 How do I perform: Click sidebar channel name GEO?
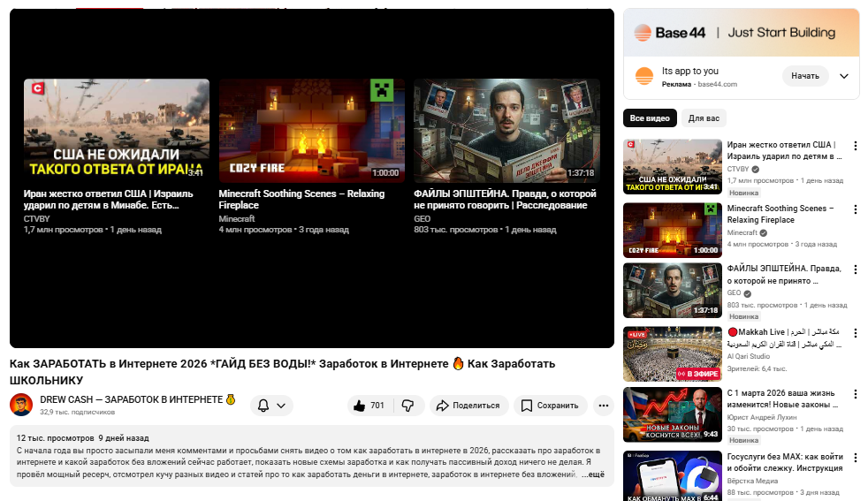734,292
